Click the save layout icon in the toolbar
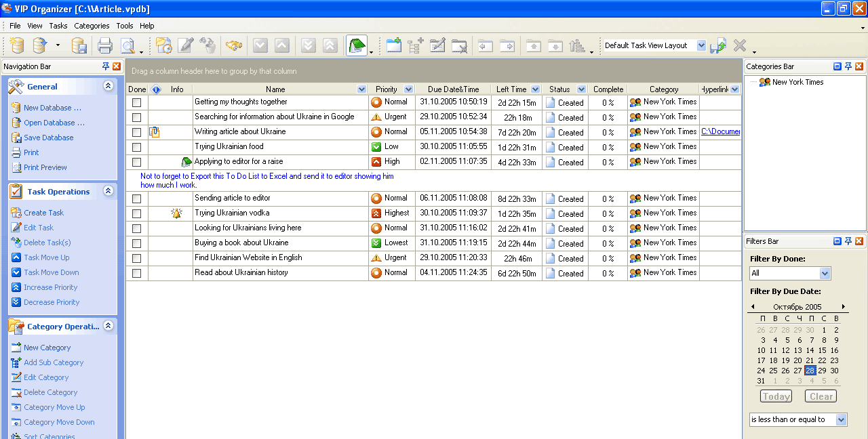Image resolution: width=868 pixels, height=439 pixels. click(x=717, y=45)
